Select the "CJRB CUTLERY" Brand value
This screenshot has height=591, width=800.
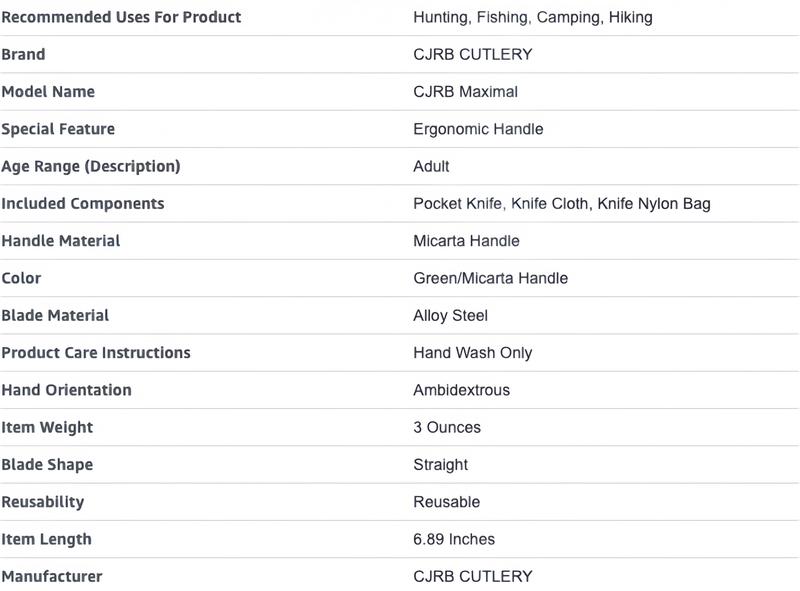[472, 54]
